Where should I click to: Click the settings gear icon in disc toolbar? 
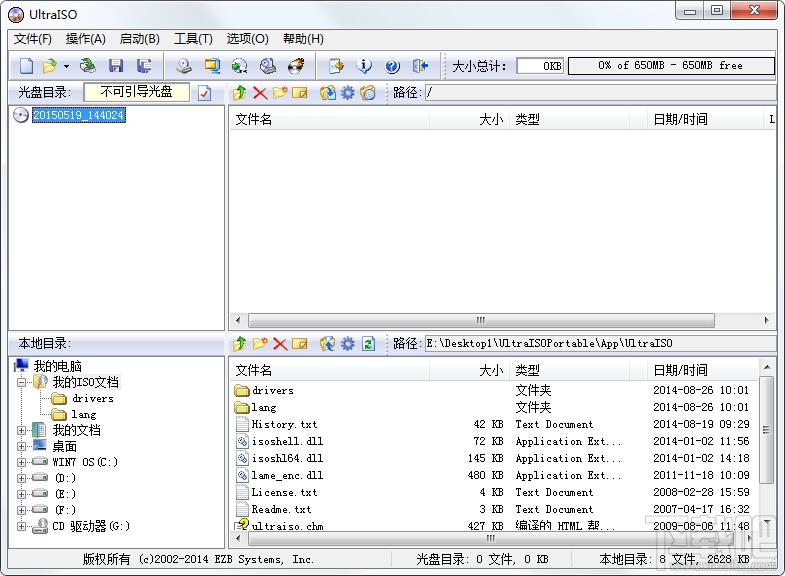pyautogui.click(x=347, y=93)
